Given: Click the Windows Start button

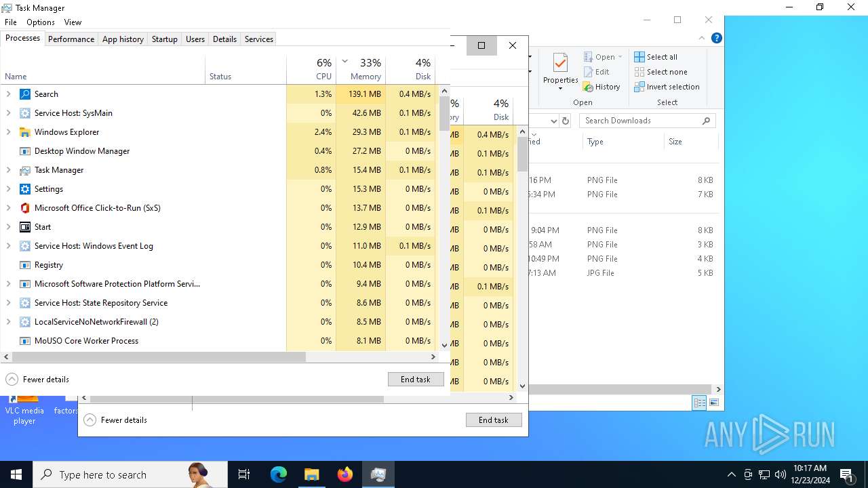Looking at the screenshot, I should [x=16, y=474].
